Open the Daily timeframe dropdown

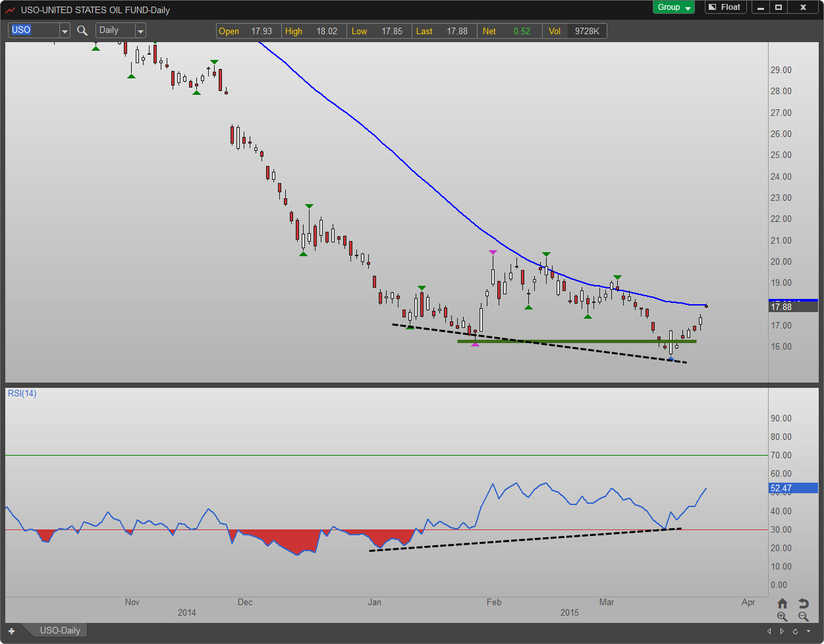pos(140,31)
